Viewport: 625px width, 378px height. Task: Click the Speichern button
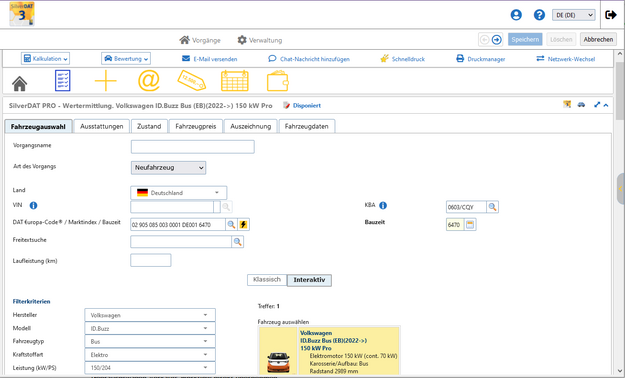click(525, 39)
